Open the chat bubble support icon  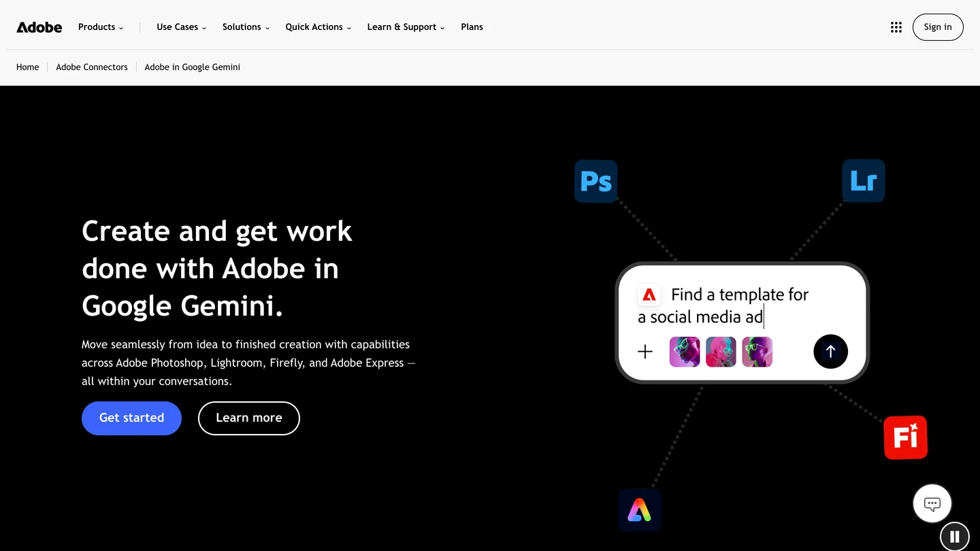(932, 503)
